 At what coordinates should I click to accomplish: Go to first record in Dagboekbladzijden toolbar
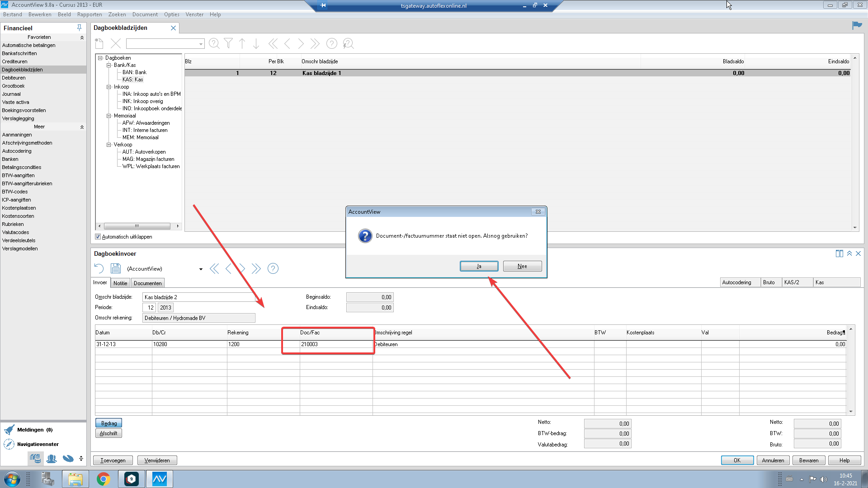[273, 43]
